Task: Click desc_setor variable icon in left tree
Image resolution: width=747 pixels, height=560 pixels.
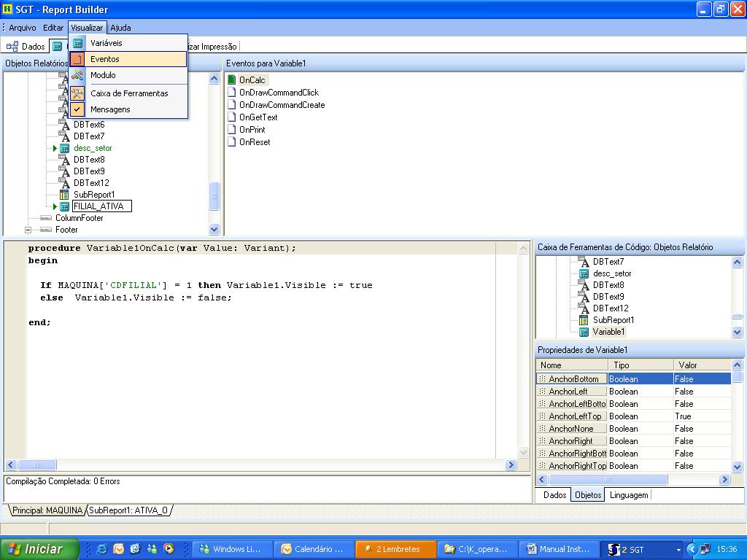Action: pos(64,148)
